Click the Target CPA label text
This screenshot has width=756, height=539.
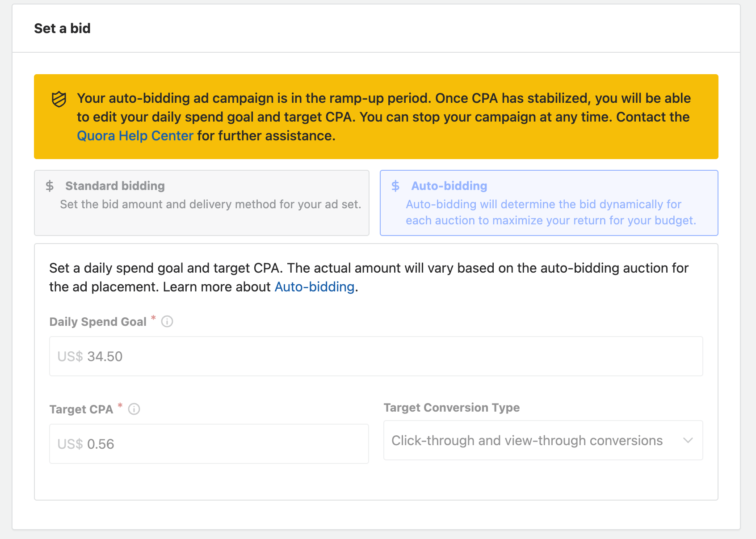(81, 409)
